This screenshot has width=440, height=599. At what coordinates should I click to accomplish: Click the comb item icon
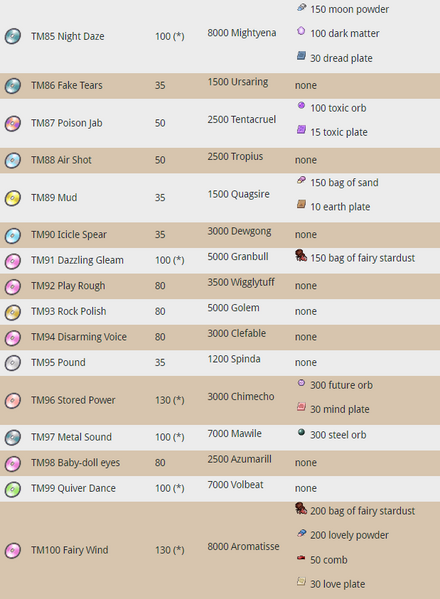[x=301, y=558]
